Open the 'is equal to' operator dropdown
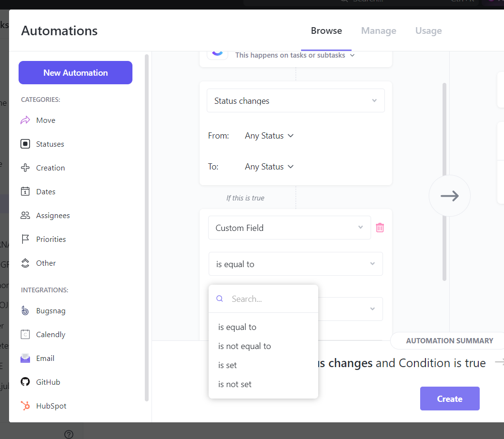The width and height of the screenshot is (504, 439). (x=296, y=264)
